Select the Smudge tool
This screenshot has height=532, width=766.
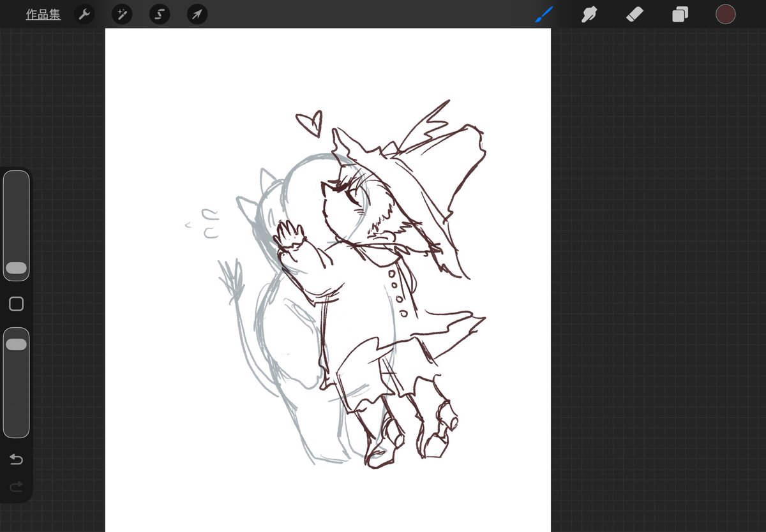pyautogui.click(x=589, y=14)
